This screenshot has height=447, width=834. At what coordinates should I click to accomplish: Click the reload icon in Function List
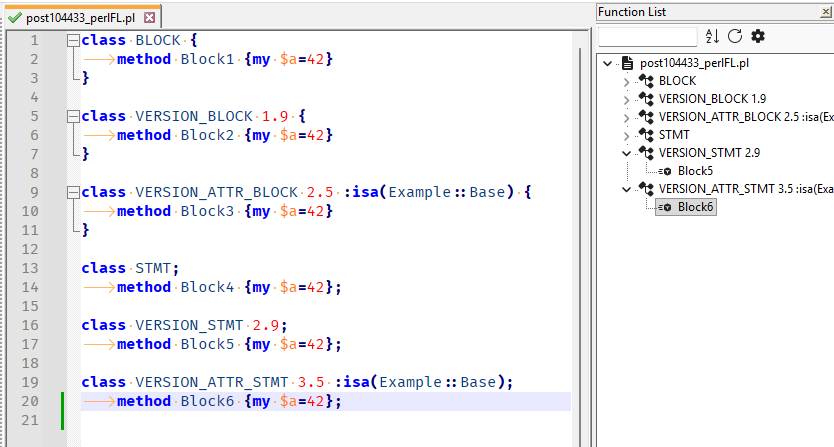pyautogui.click(x=734, y=36)
